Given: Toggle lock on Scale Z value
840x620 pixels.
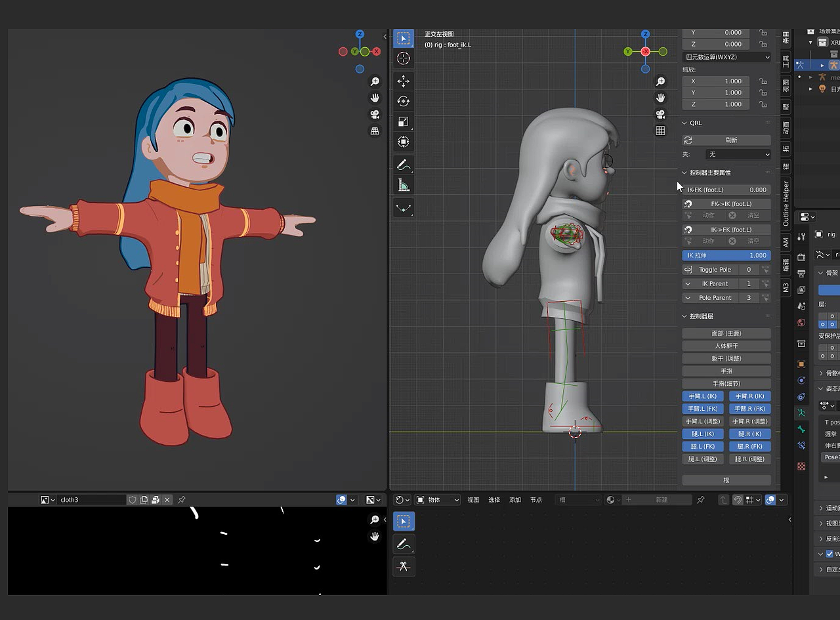Looking at the screenshot, I should tap(763, 104).
